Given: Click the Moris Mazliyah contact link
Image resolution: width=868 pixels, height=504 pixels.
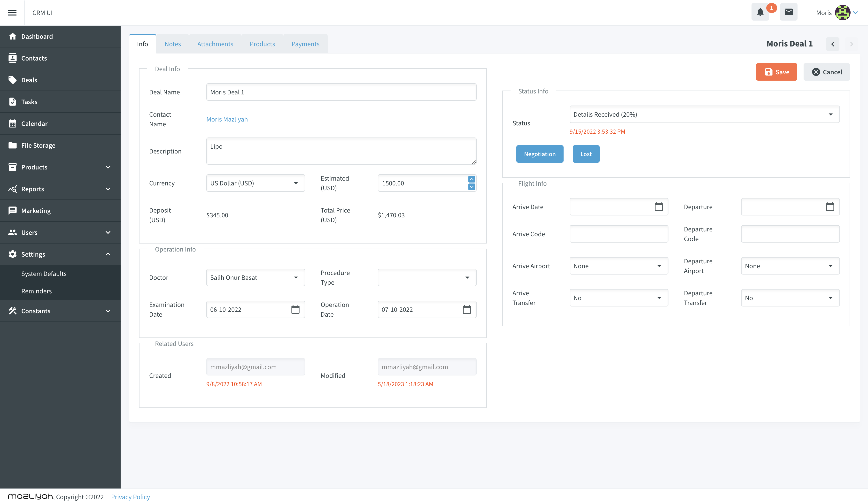Looking at the screenshot, I should pyautogui.click(x=227, y=119).
